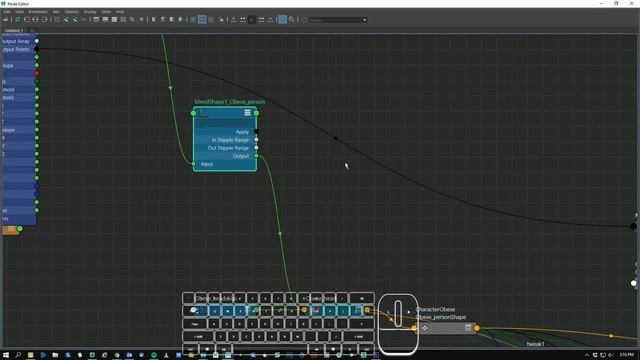Switch nodes to simple mode
This screenshot has width=640, height=360.
pyautogui.click(x=96, y=20)
